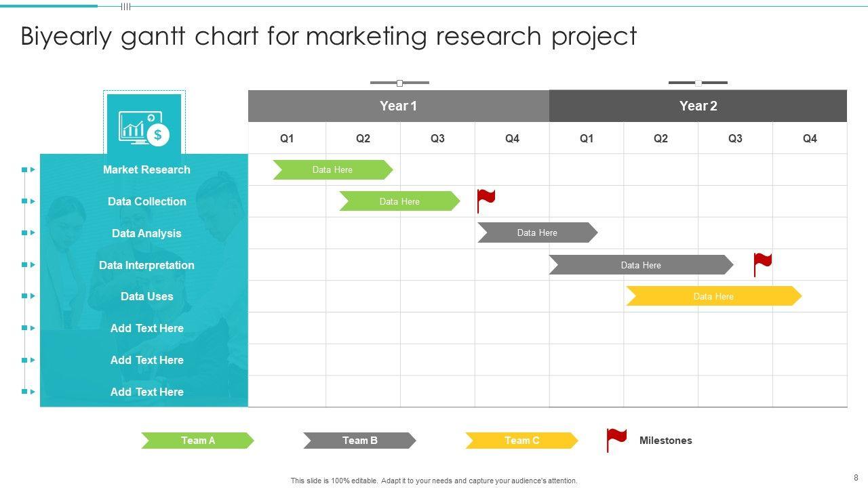The height and width of the screenshot is (488, 868).
Task: Select the red flag in Data Interpretation row
Action: [762, 263]
